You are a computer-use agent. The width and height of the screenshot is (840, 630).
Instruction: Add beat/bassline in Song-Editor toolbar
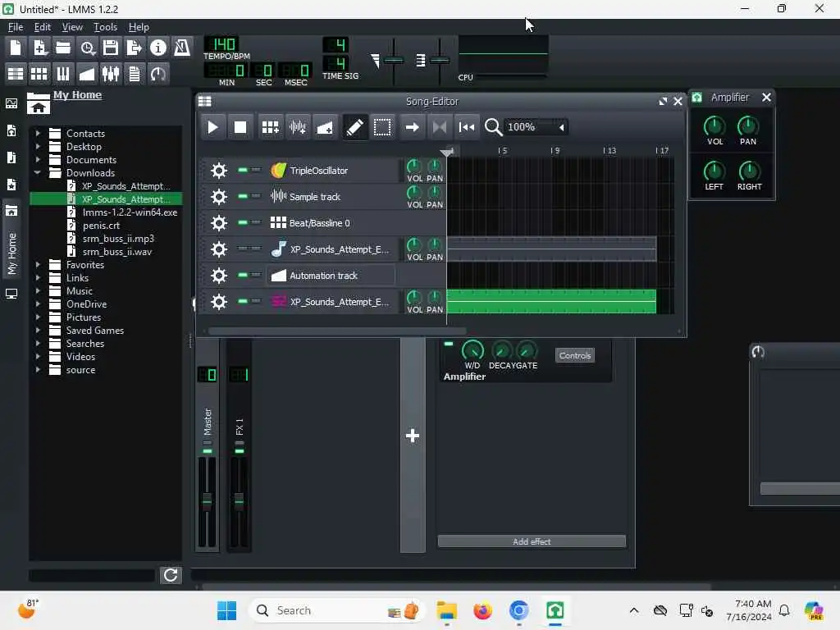click(270, 127)
